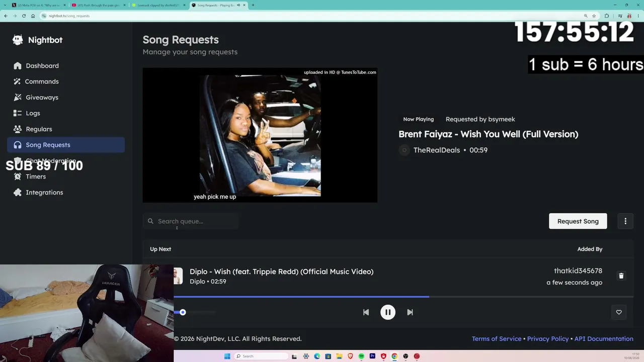
Task: Open the browser extensions menu
Action: click(606, 16)
